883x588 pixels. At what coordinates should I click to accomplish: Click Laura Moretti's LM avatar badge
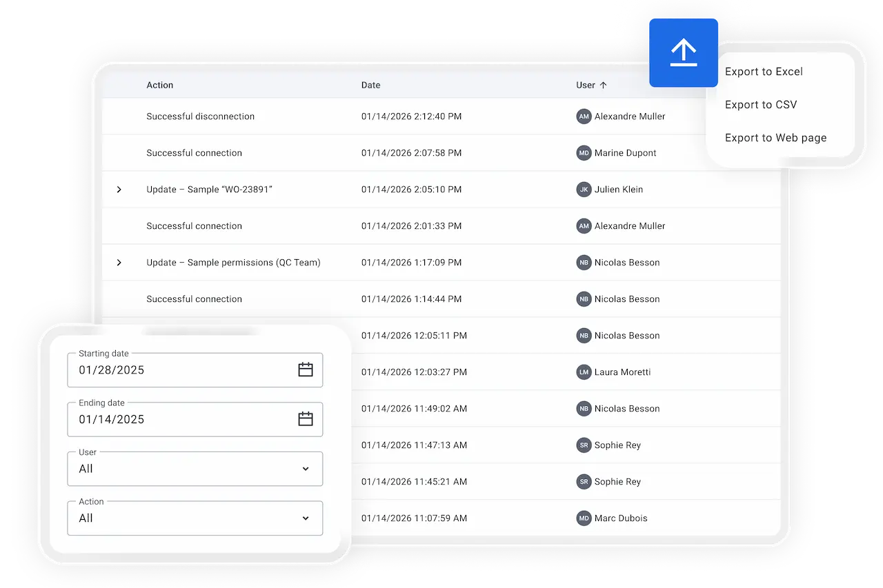click(x=583, y=372)
